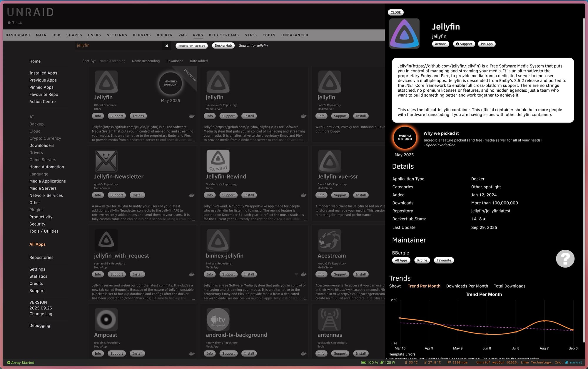Click the Monthly Spotlight badge in sidebar
Viewport: 588px width, 369px height.
coord(405,137)
